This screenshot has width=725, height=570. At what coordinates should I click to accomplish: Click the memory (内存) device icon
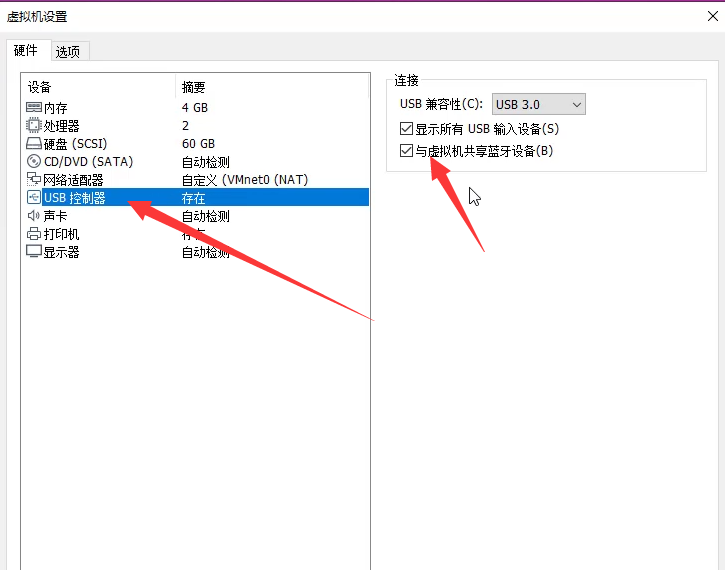[x=34, y=108]
